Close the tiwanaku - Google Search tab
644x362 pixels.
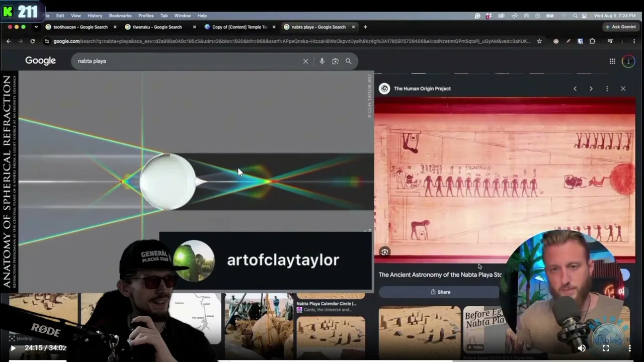pyautogui.click(x=194, y=27)
